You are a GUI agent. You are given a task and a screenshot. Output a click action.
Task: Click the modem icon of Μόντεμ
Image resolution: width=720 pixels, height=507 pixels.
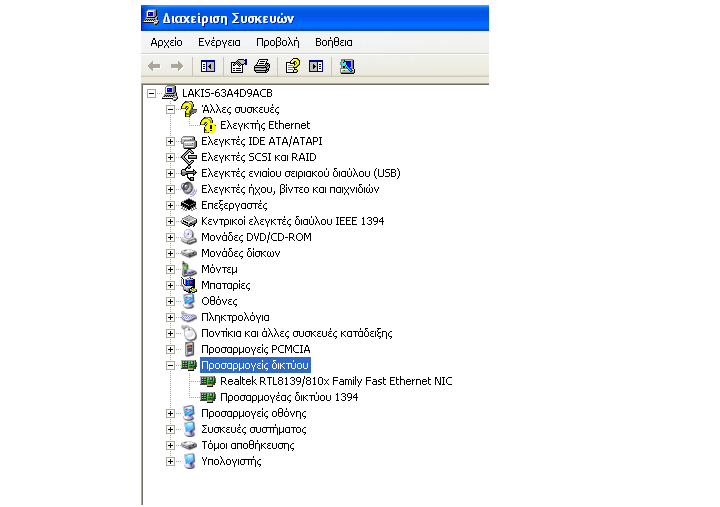pos(189,269)
